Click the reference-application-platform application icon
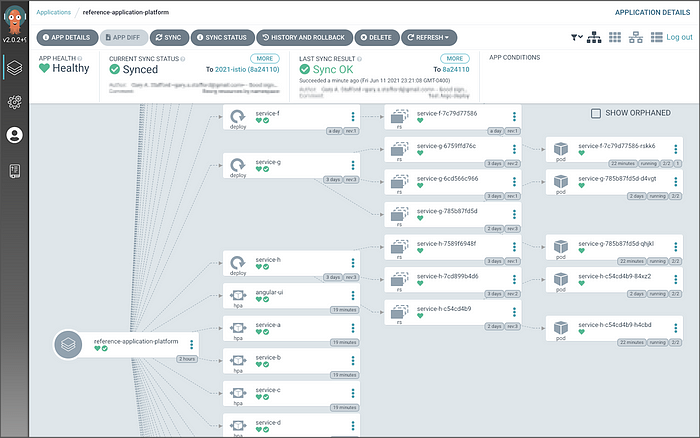This screenshot has width=700, height=438. pyautogui.click(x=68, y=344)
